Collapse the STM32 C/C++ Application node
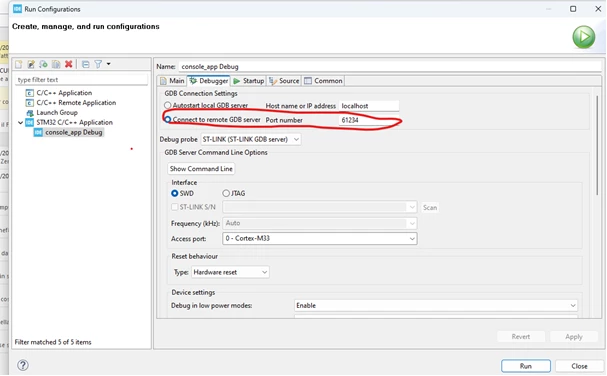607x376 pixels. [x=21, y=122]
